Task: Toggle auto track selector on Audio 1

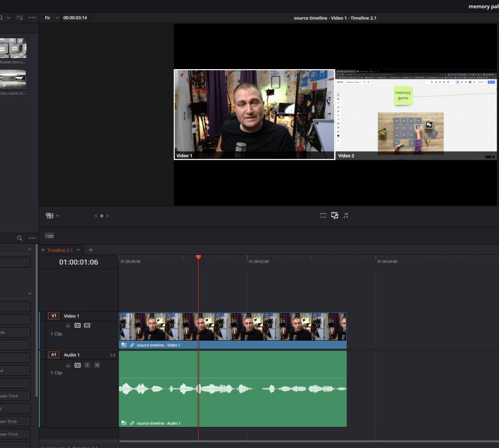Action: [78, 365]
